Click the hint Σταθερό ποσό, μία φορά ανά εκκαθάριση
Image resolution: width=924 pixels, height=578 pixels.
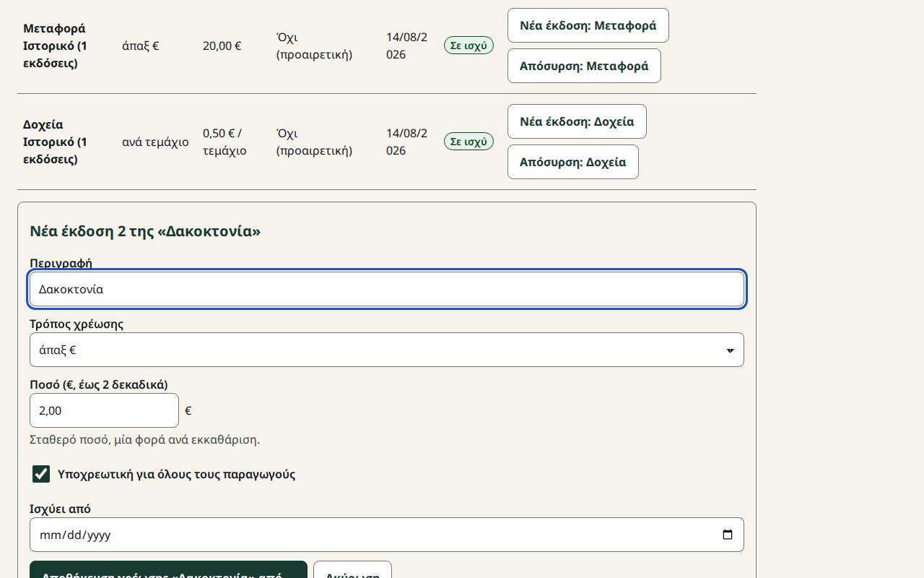pyautogui.click(x=144, y=439)
